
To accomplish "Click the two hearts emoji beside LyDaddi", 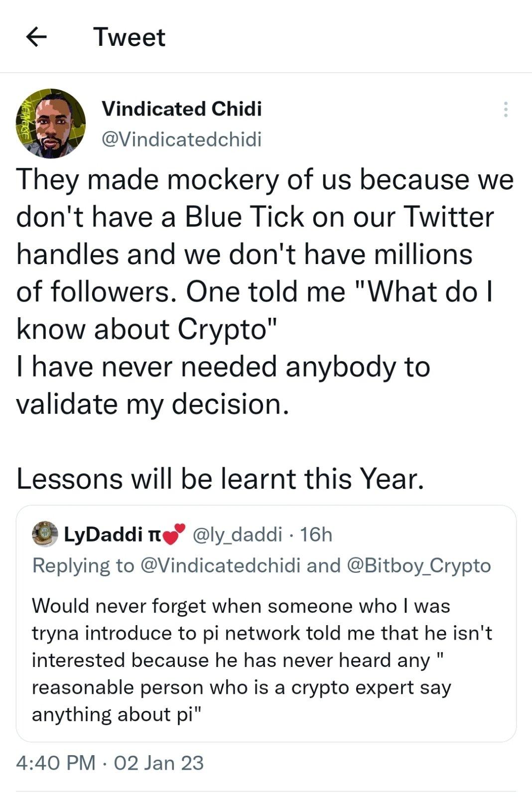I will tap(174, 534).
